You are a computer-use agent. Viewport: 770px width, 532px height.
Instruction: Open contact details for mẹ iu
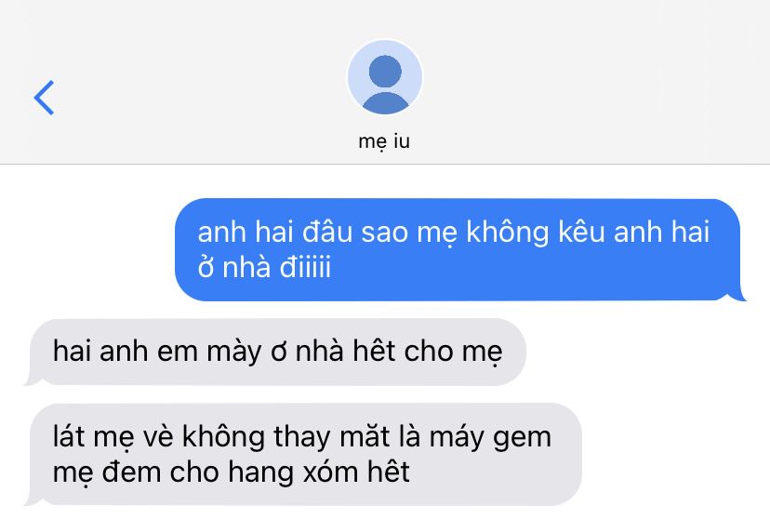384,141
